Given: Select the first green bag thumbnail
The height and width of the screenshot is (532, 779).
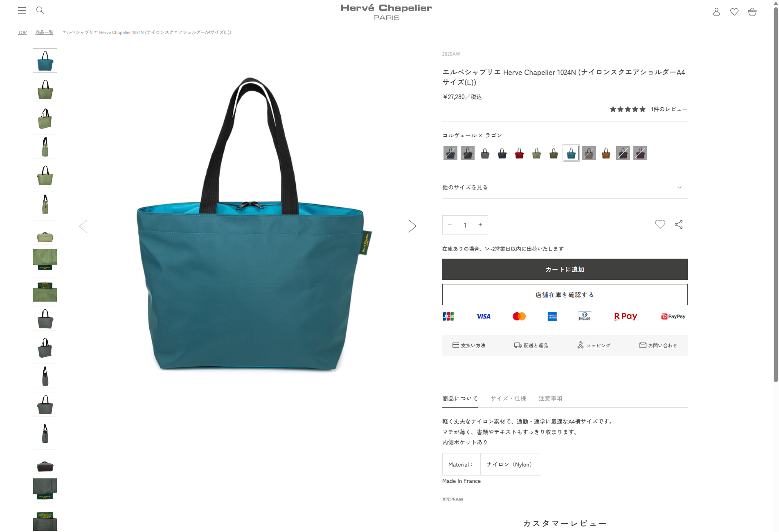Looking at the screenshot, I should click(45, 89).
